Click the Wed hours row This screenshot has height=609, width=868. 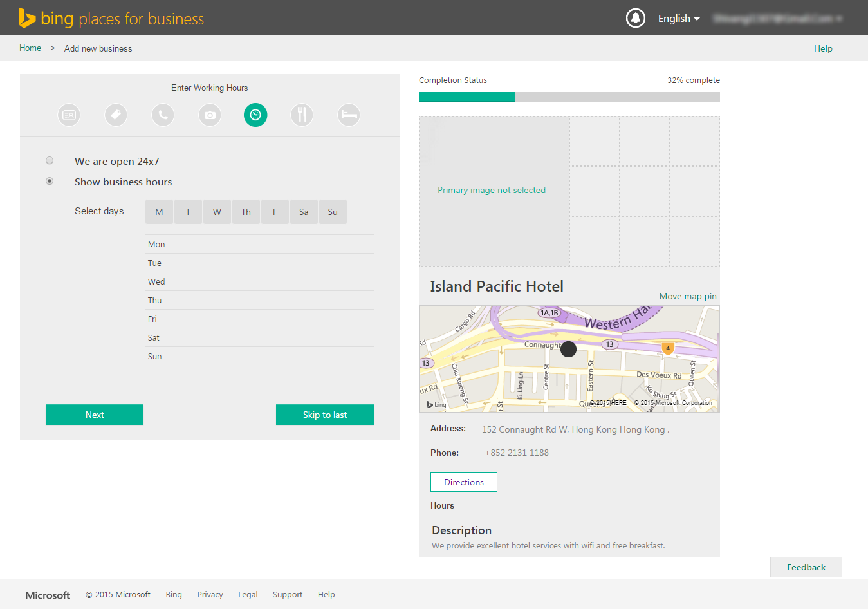pyautogui.click(x=259, y=282)
